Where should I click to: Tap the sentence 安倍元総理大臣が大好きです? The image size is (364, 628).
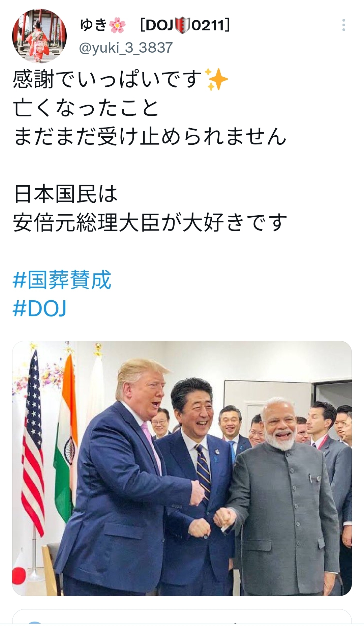coord(150,223)
